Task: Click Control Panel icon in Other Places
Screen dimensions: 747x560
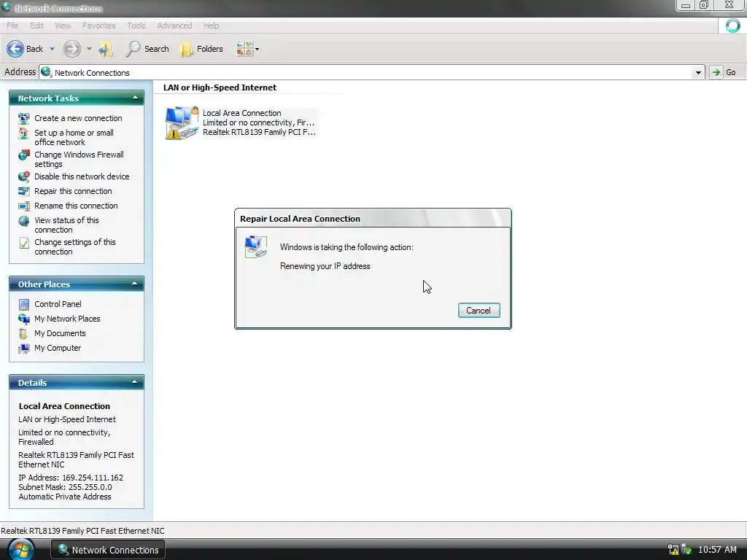Action: (24, 304)
